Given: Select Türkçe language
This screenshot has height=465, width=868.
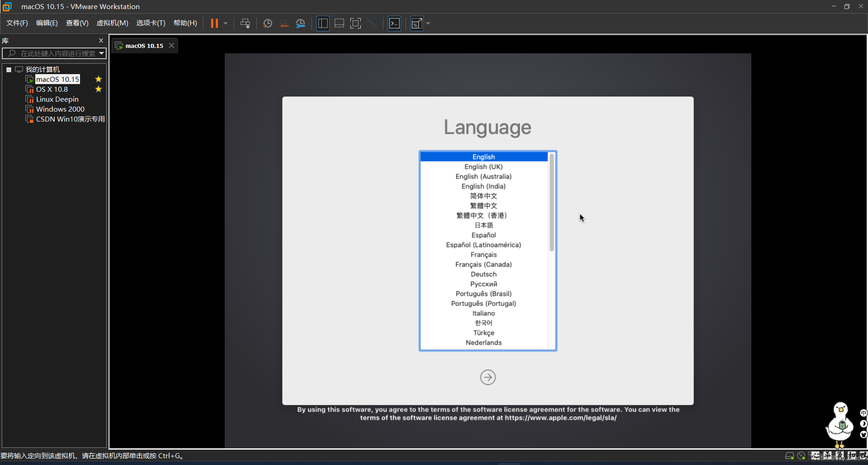Looking at the screenshot, I should [484, 333].
